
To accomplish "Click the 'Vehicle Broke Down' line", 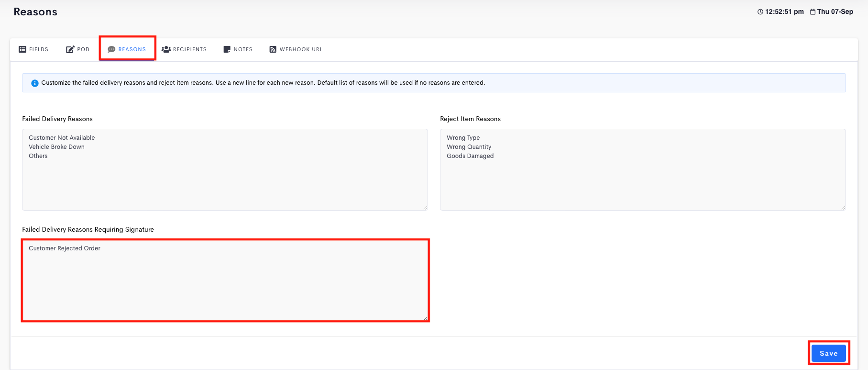I will coord(56,147).
